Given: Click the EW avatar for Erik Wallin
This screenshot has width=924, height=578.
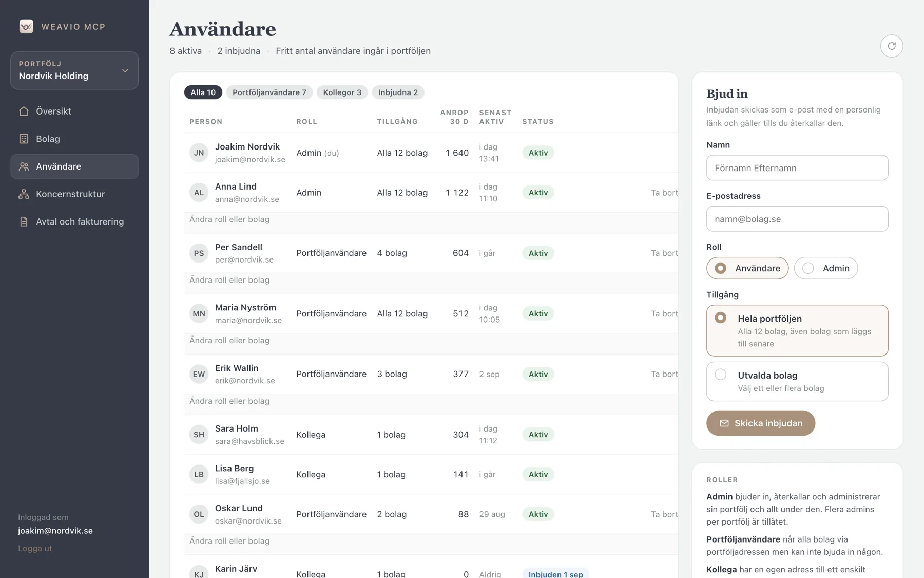Looking at the screenshot, I should [x=199, y=375].
